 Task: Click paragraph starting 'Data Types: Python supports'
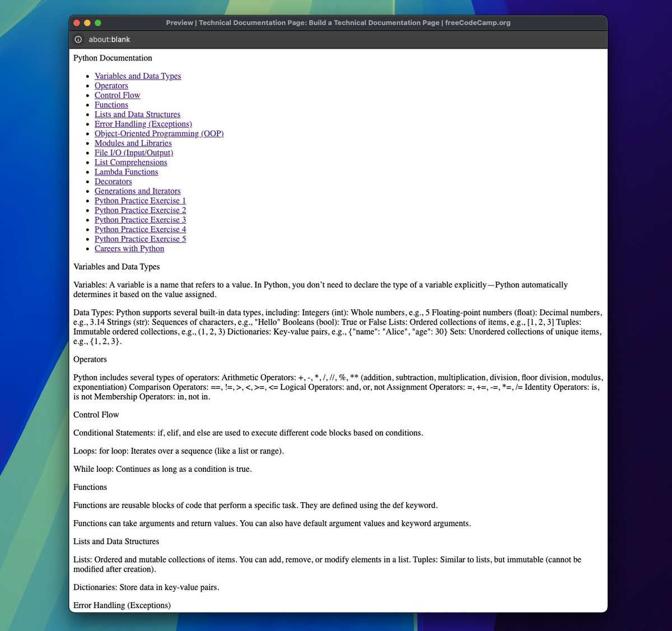[x=338, y=327]
